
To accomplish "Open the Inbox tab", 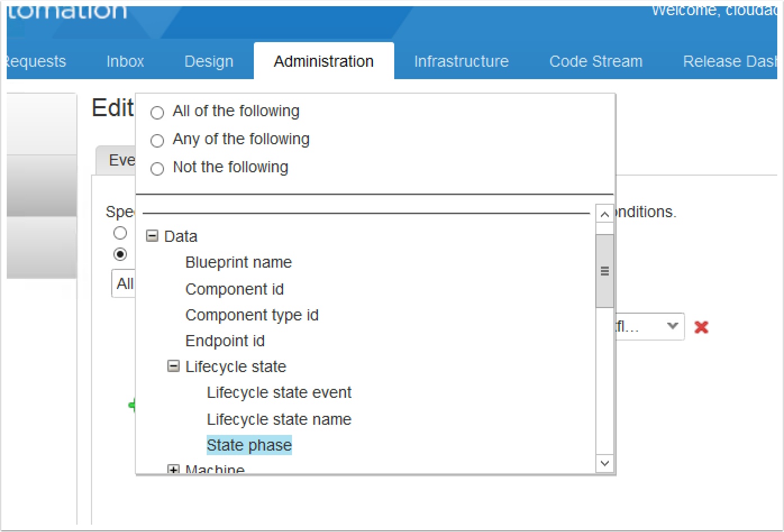I will [125, 61].
